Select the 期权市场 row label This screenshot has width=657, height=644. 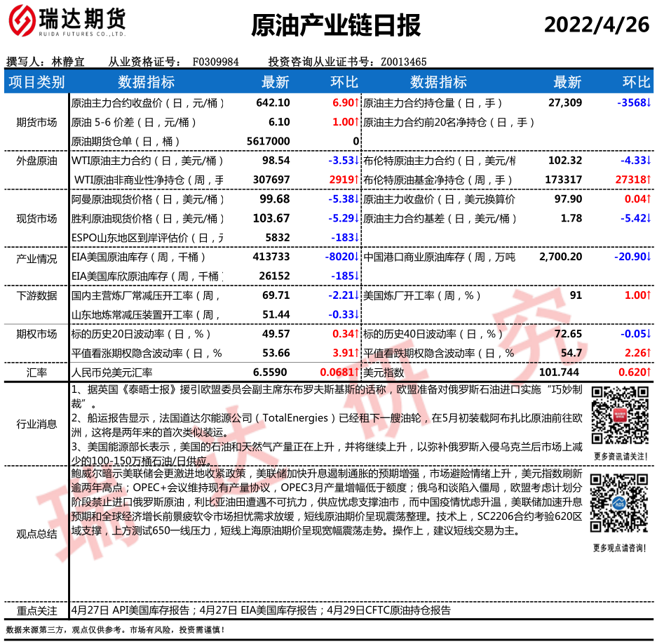(36, 334)
